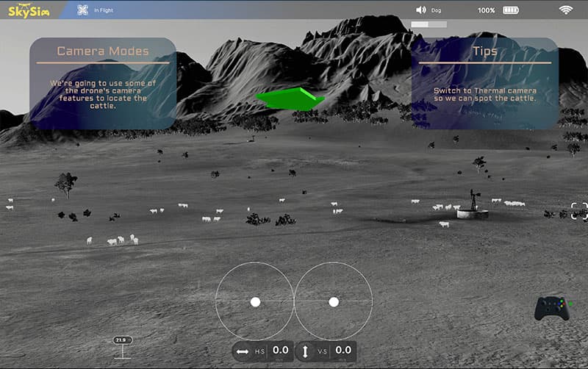Click the right virtual joystick knob
The height and width of the screenshot is (369, 588).
coord(334,301)
